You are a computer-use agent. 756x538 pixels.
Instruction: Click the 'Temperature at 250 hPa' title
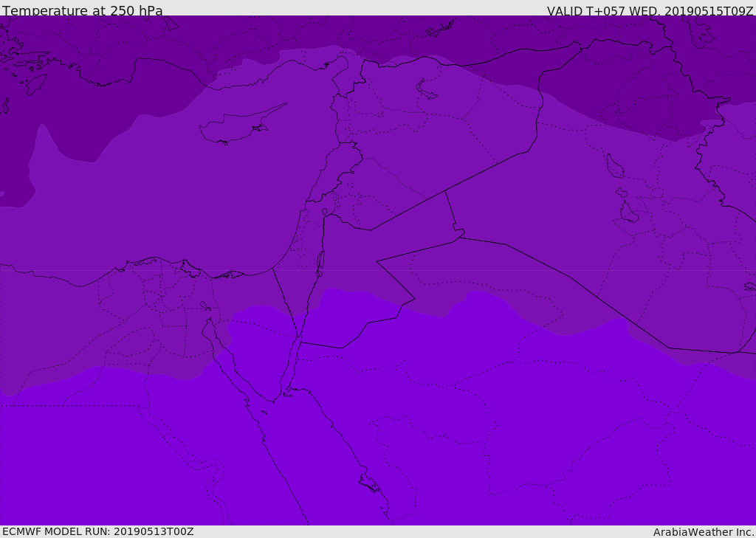82,10
